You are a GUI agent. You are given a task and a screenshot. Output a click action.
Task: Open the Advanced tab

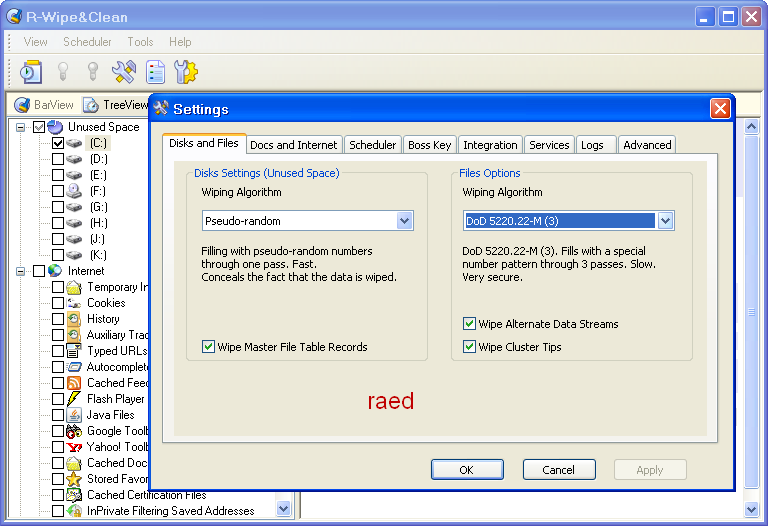(x=647, y=145)
